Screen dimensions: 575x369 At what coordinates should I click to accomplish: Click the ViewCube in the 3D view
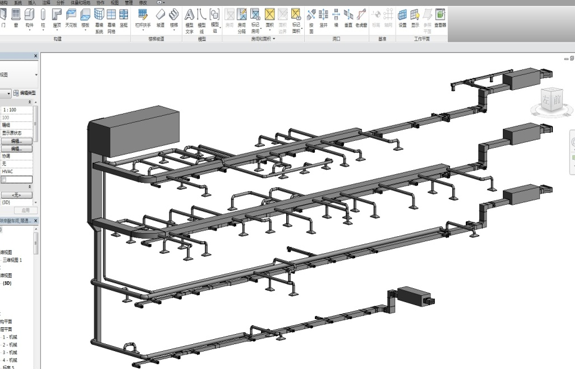552,100
